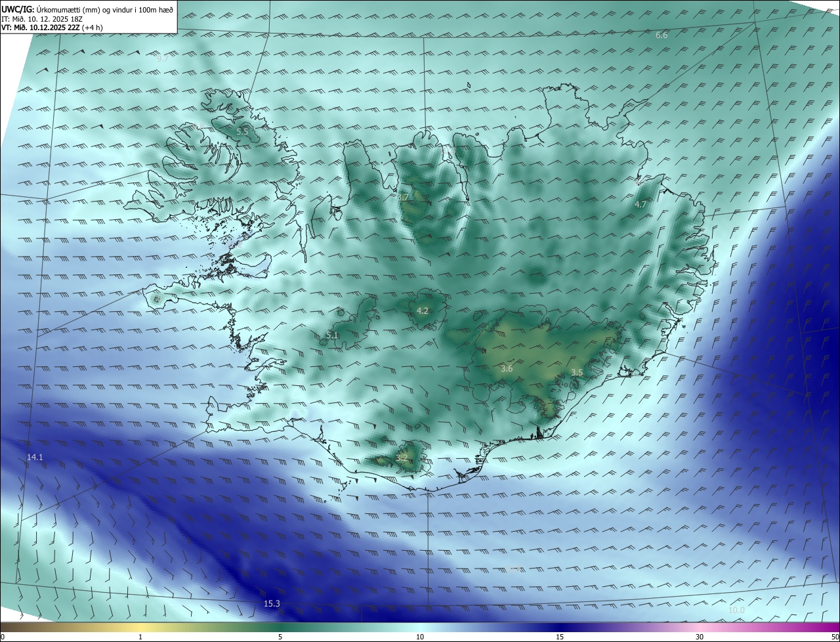Screen dimensions: 840x642
Task: Click the 3.7 value label on the map
Action: 403,197
